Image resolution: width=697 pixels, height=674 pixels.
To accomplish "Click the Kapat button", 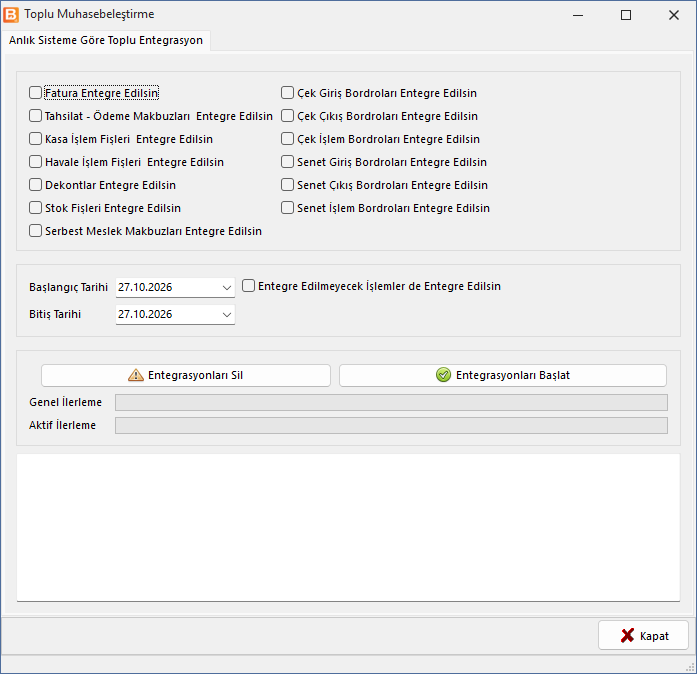I will click(643, 635).
